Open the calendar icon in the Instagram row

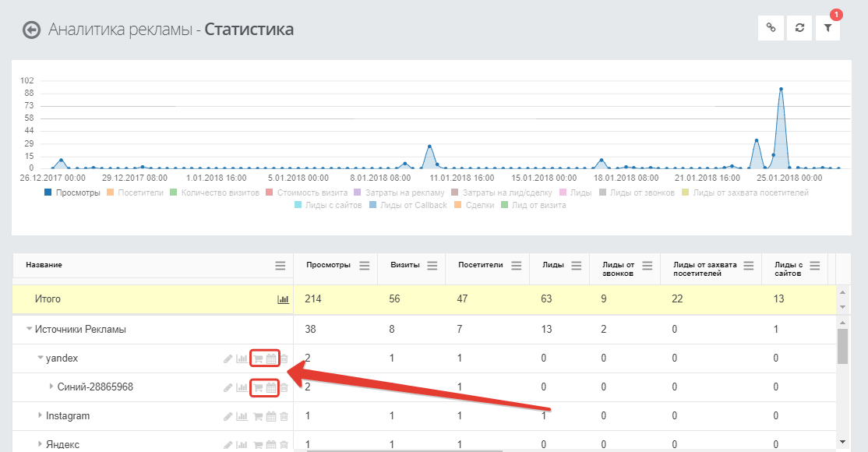click(270, 417)
